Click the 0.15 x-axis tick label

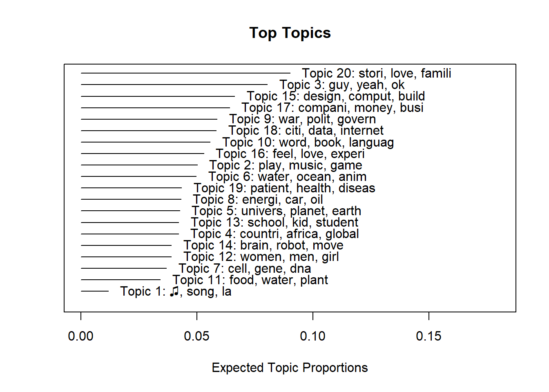(428, 336)
